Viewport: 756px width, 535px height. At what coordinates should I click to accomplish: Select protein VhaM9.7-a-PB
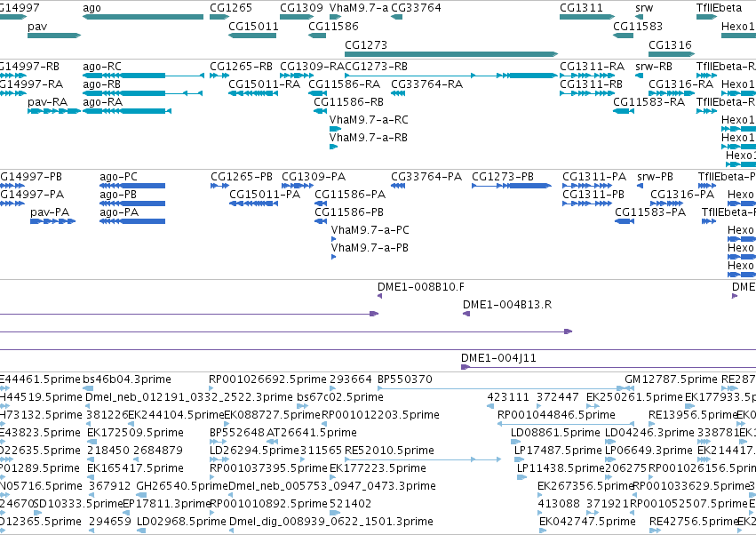370,249
